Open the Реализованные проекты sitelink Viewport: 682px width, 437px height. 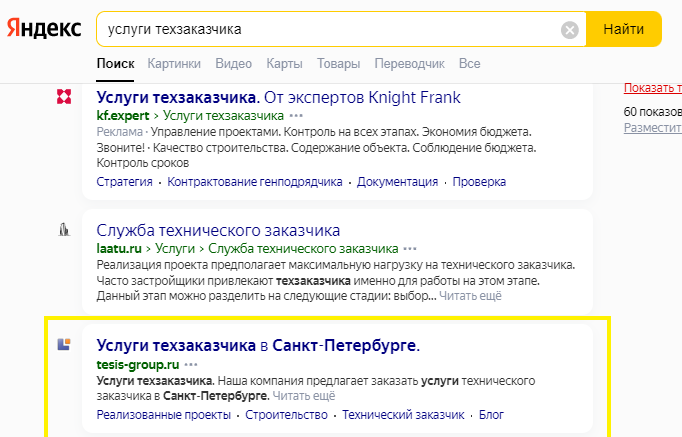tap(164, 414)
